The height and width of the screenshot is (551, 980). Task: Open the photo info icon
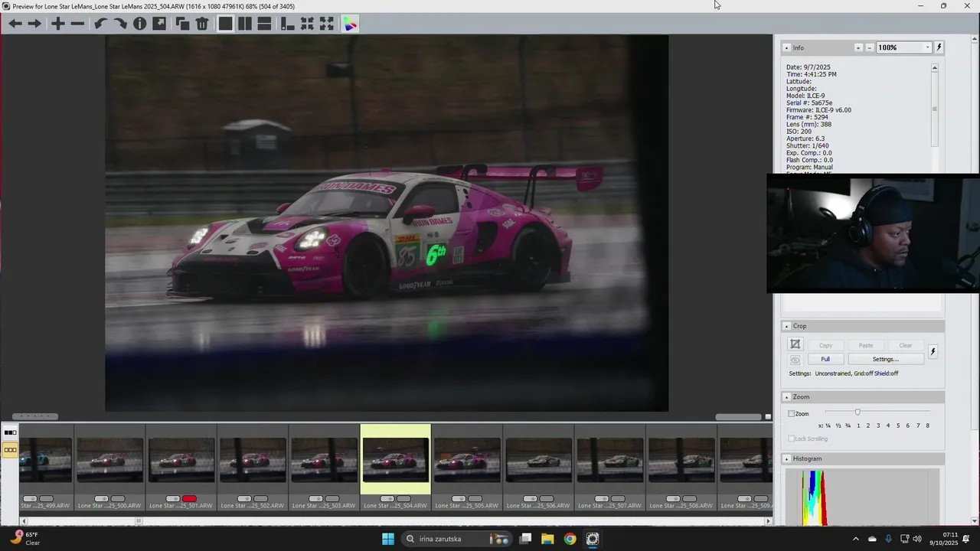pos(139,24)
